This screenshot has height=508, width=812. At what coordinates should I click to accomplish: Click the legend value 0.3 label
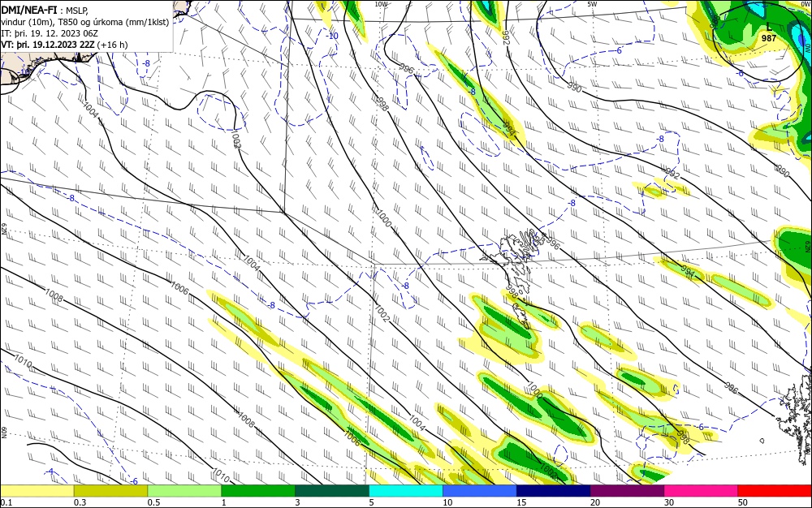point(80,502)
